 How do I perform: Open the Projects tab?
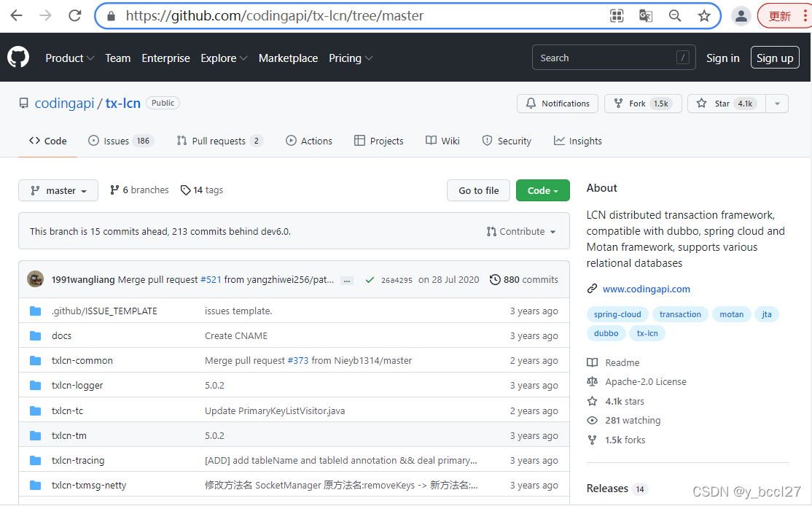pyautogui.click(x=378, y=141)
